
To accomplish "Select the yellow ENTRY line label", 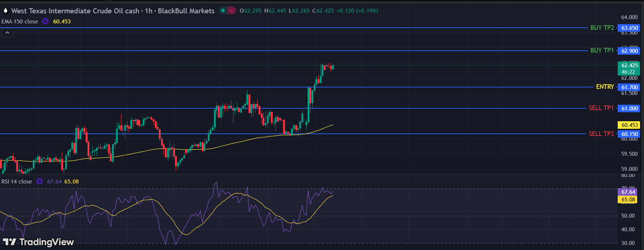I will coord(605,87).
